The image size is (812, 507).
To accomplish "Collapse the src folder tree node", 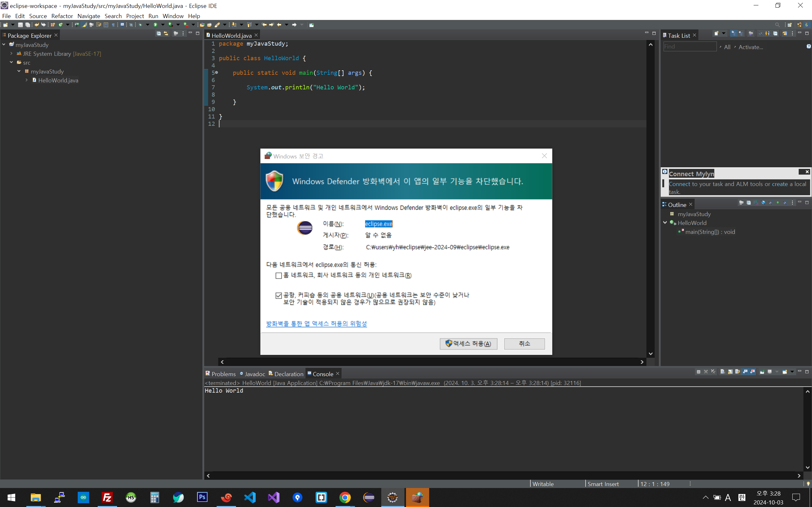I will 11,62.
